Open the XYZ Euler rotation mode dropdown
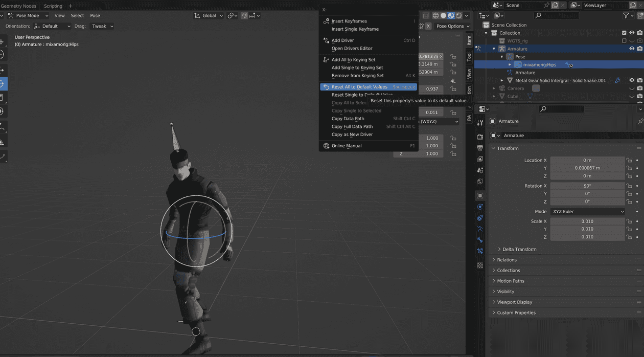 [x=587, y=211]
